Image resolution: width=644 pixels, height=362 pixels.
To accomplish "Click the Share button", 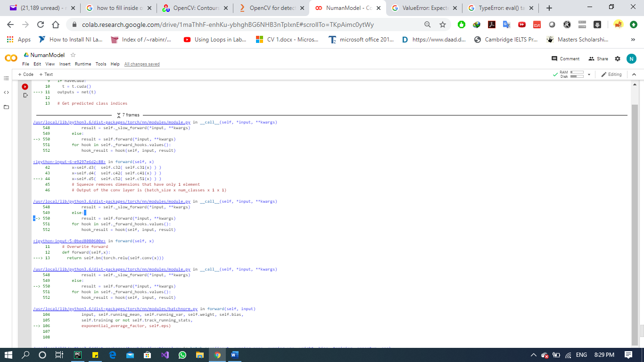I will coord(598,59).
